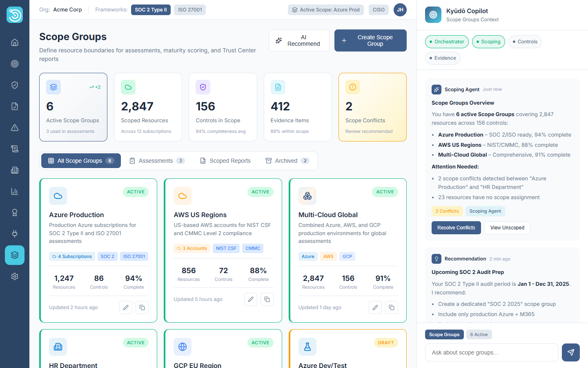Image resolution: width=588 pixels, height=368 pixels.
Task: Click the 6 Active context chip
Action: [x=479, y=334]
